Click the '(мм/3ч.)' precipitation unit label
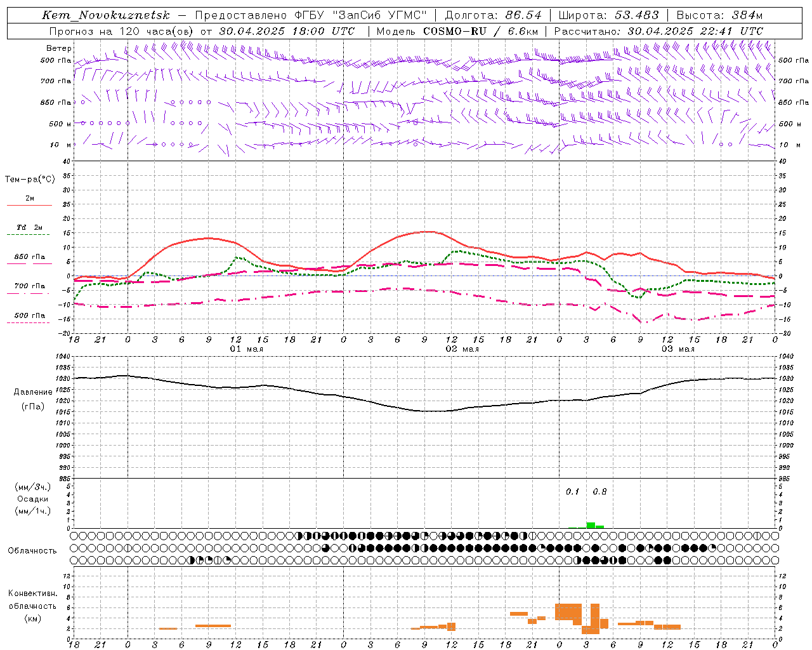The image size is (812, 650). pyautogui.click(x=33, y=487)
